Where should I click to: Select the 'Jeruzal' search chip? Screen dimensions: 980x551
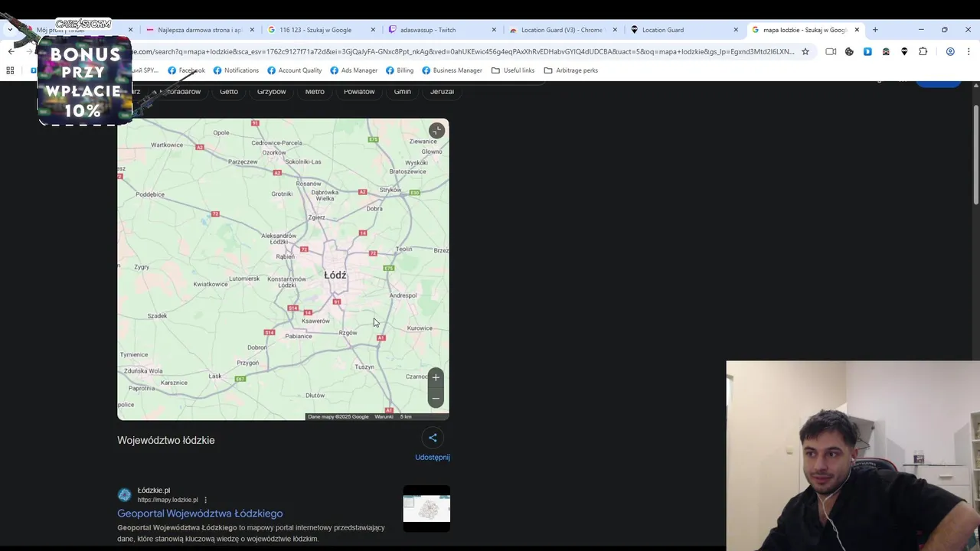point(442,91)
